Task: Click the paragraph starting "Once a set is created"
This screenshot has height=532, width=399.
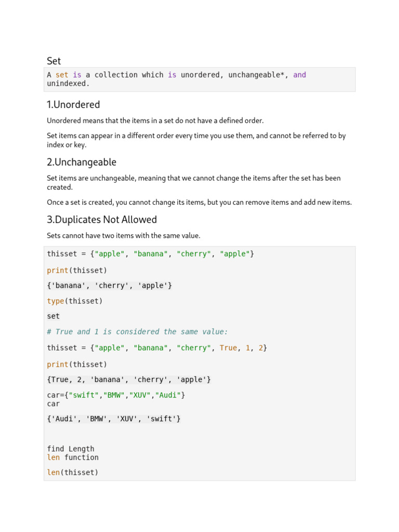Action: [199, 202]
